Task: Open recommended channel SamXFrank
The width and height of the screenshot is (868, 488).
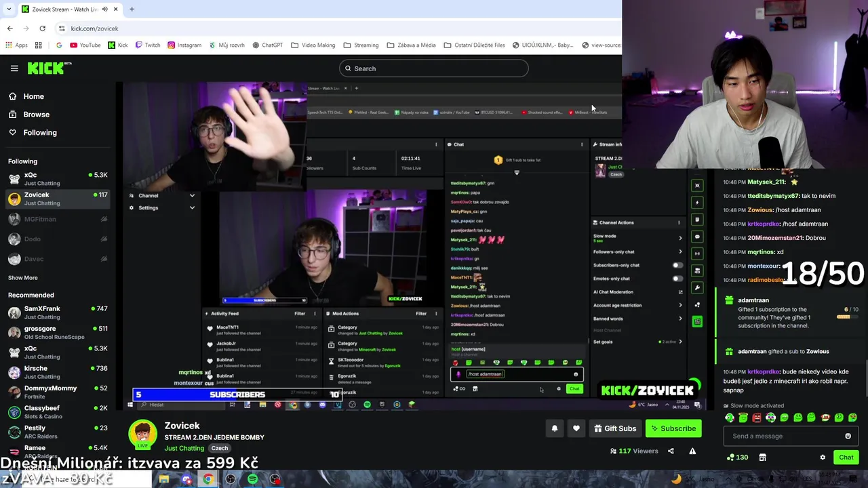Action: point(58,312)
